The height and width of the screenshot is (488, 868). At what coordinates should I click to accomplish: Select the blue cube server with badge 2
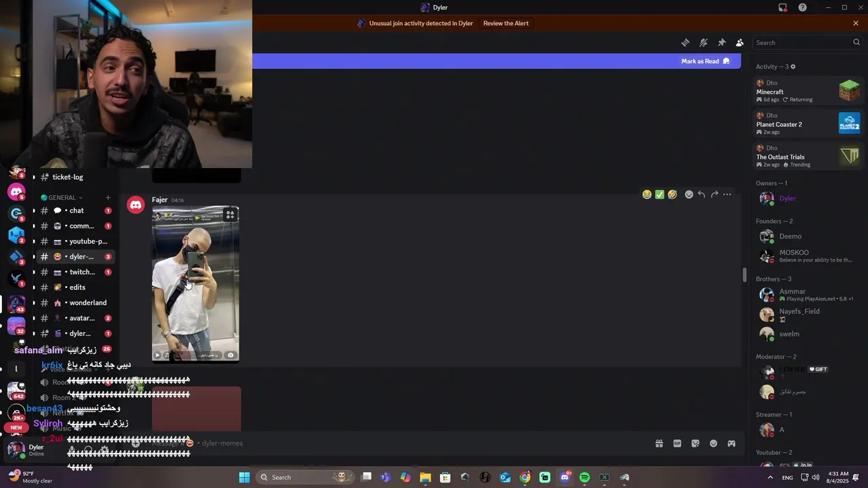(16, 235)
